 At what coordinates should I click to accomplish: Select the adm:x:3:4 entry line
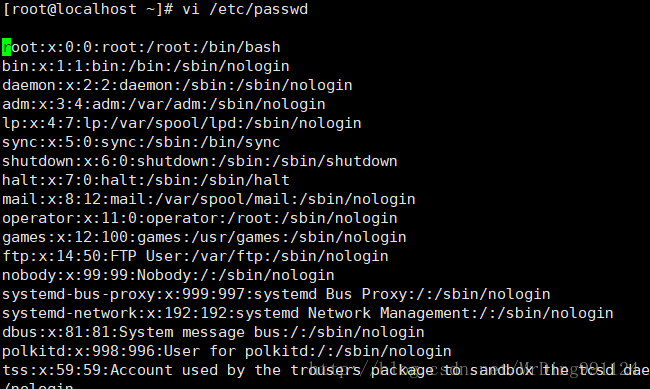point(164,105)
